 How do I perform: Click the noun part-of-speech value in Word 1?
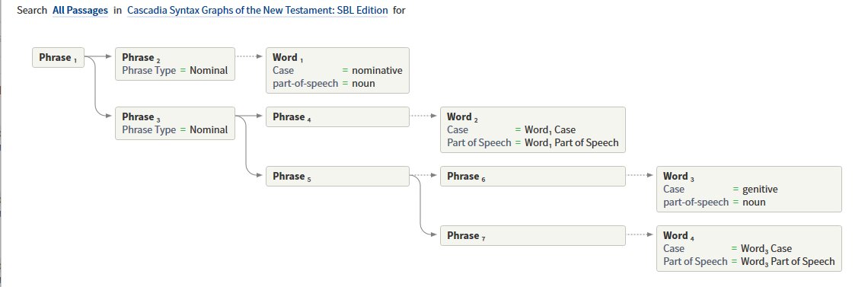363,84
